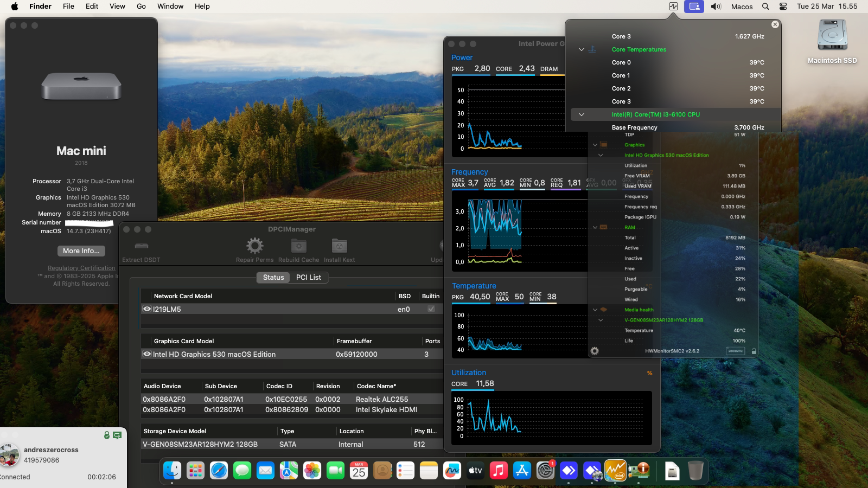Open HWMonitorSMC2 settings via gear icon
The height and width of the screenshot is (488, 868).
[x=595, y=350]
